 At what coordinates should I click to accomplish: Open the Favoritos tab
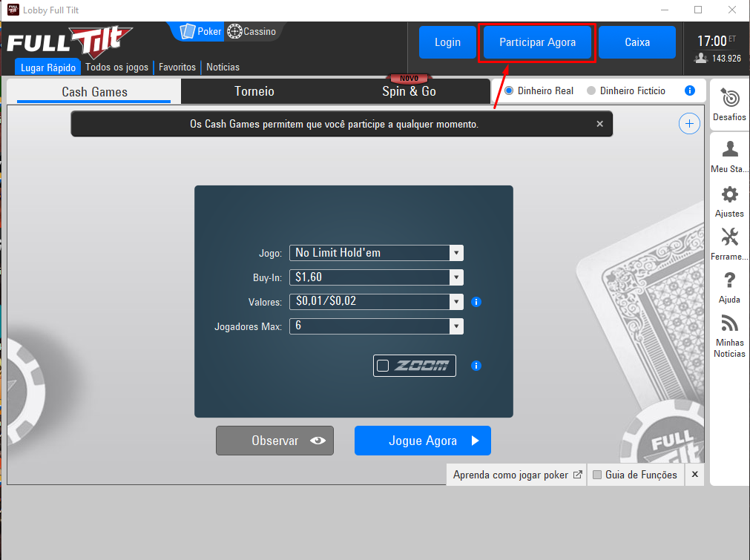[177, 67]
